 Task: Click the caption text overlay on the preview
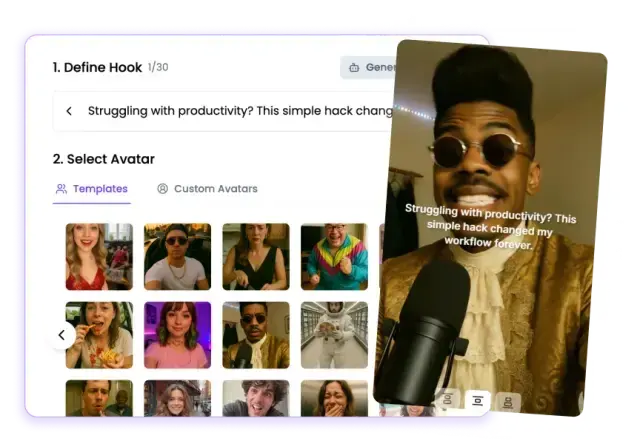pyautogui.click(x=490, y=226)
